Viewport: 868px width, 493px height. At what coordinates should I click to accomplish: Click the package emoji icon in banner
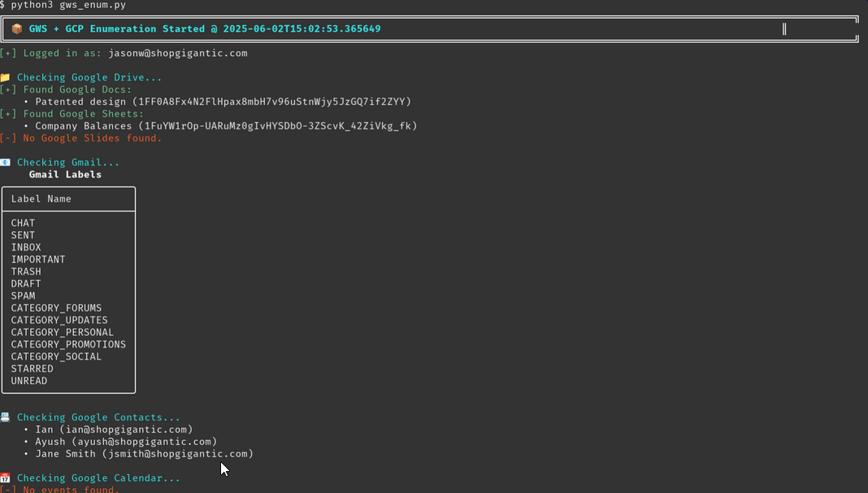pyautogui.click(x=17, y=28)
